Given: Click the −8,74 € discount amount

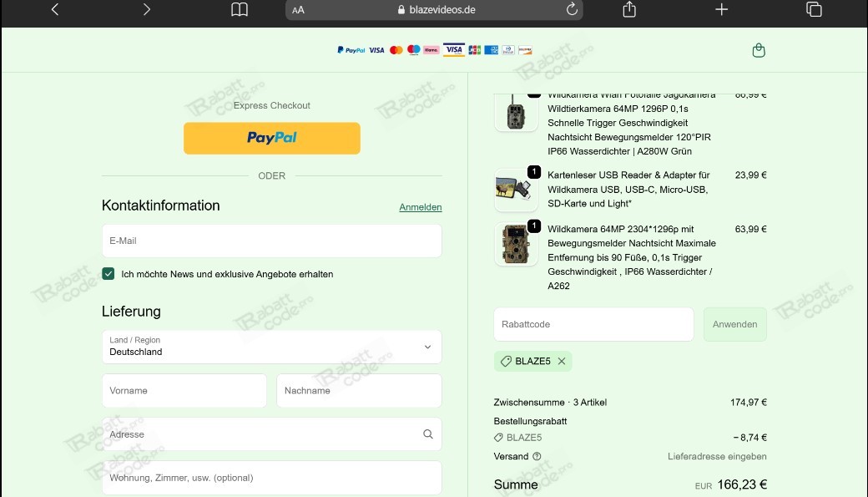Looking at the screenshot, I should click(750, 438).
